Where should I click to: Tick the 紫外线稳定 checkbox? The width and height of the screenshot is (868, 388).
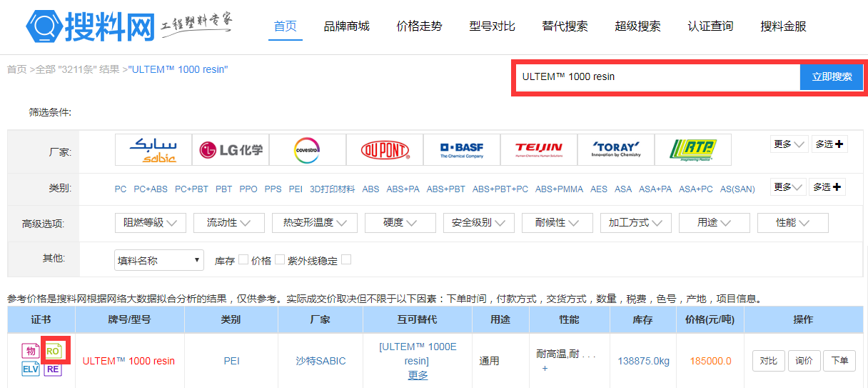coord(346,260)
